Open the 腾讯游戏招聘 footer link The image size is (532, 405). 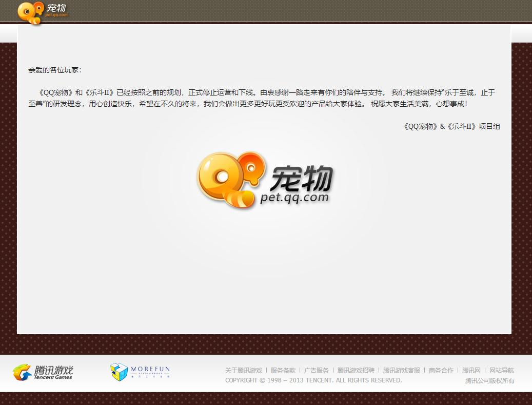point(356,371)
